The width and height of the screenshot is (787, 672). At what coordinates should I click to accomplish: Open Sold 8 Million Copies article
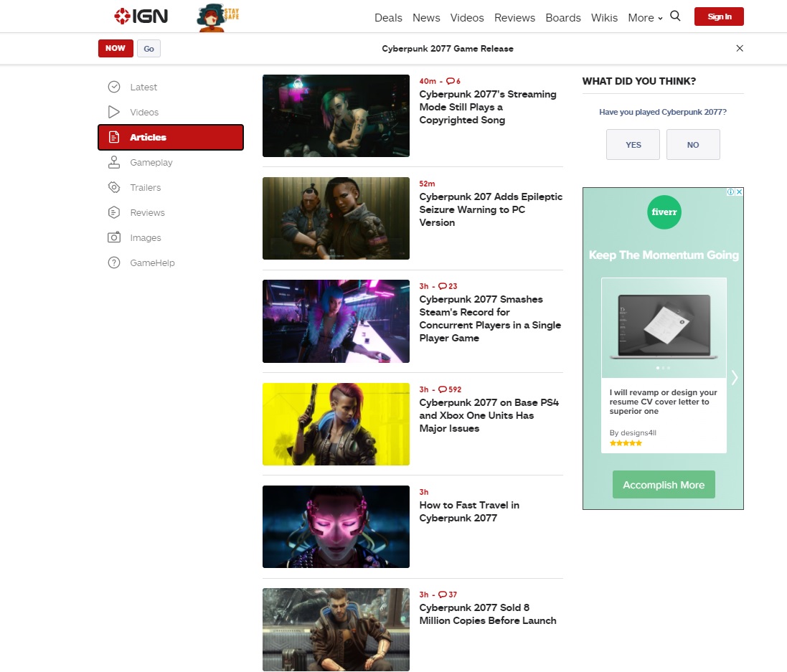pos(487,614)
